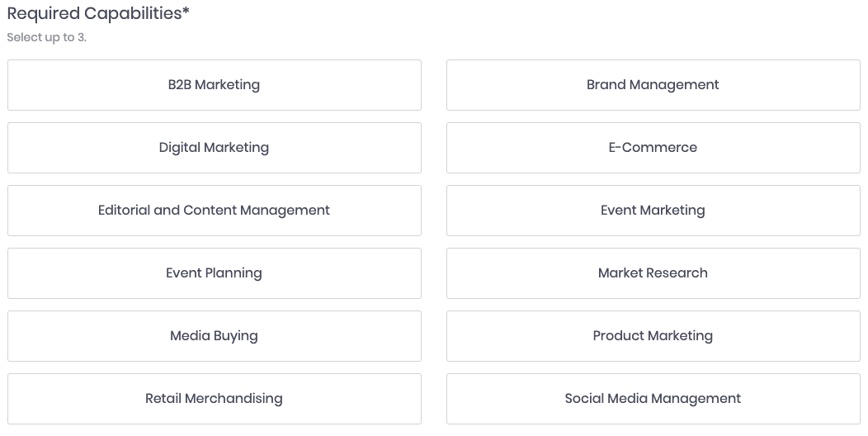Select the E-Commerce capability

[653, 148]
